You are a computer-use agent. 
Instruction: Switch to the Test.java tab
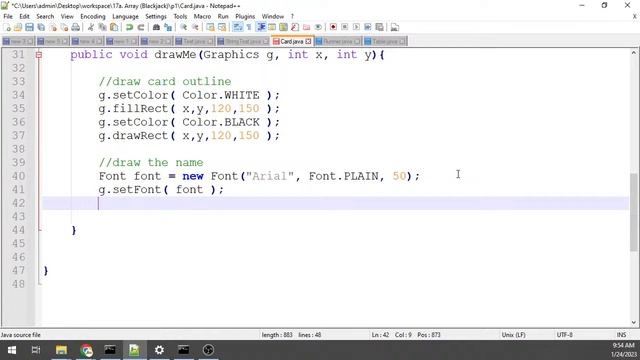pyautogui.click(x=194, y=41)
